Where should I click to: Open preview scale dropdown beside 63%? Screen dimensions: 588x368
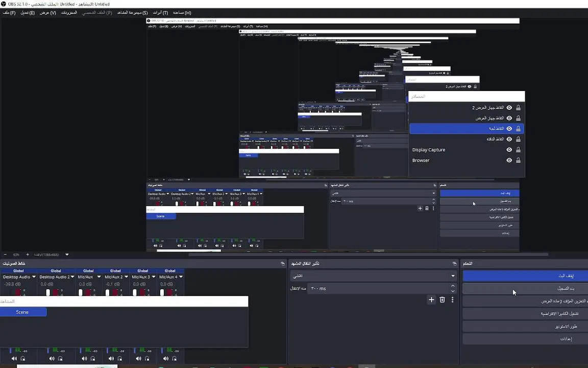[x=67, y=255]
